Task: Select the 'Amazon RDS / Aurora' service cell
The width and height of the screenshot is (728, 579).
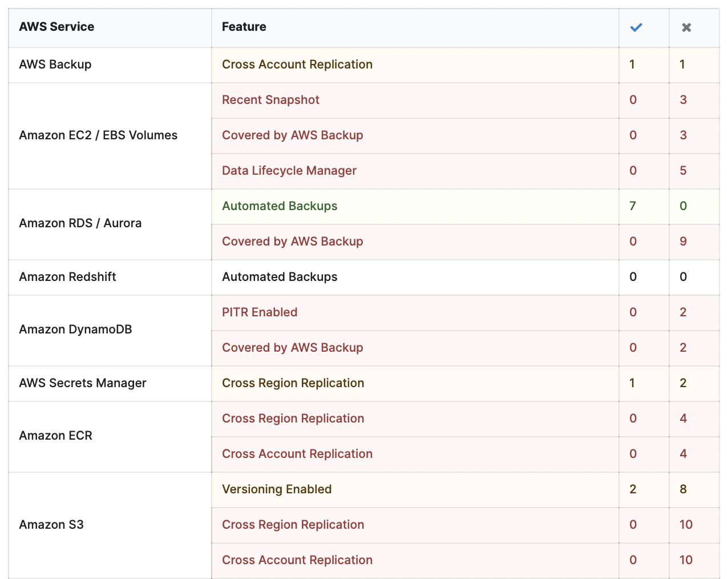Action: (110, 224)
